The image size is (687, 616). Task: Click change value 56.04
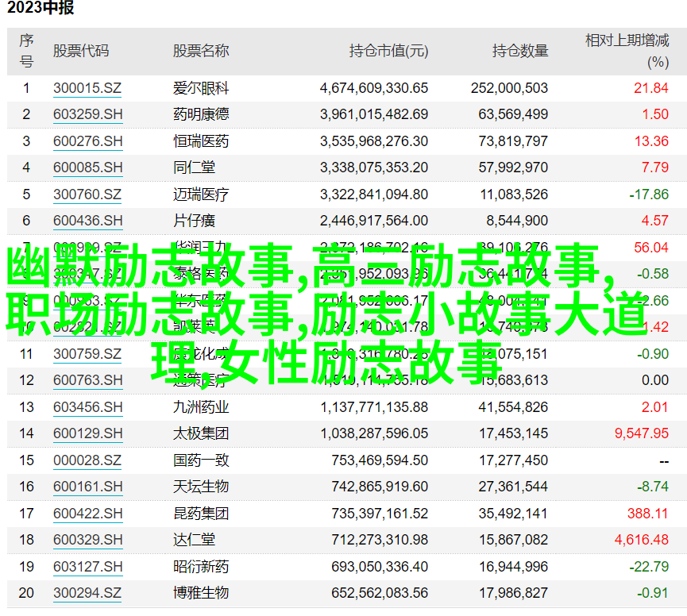(x=651, y=248)
